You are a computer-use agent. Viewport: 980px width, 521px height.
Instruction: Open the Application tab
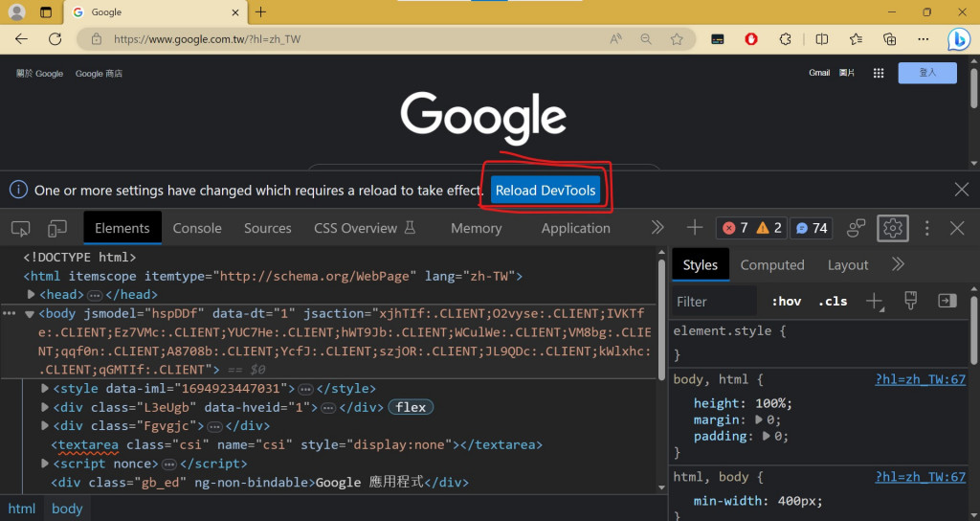(x=575, y=228)
